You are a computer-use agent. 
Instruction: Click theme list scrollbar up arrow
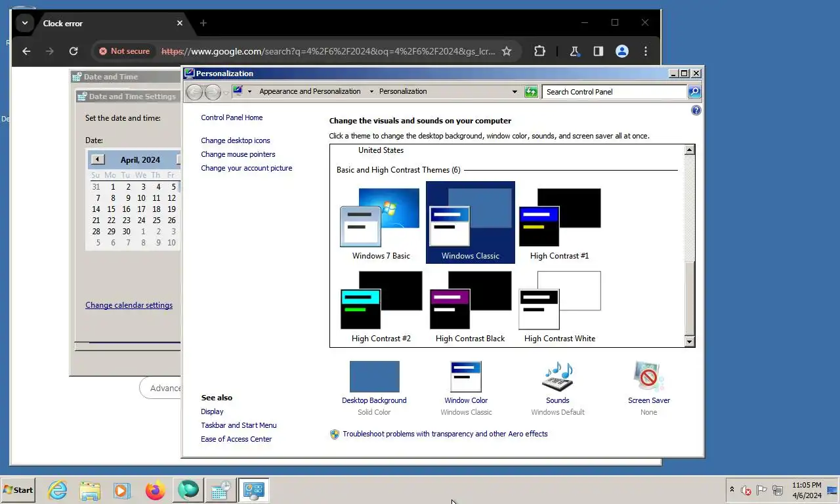coord(689,150)
